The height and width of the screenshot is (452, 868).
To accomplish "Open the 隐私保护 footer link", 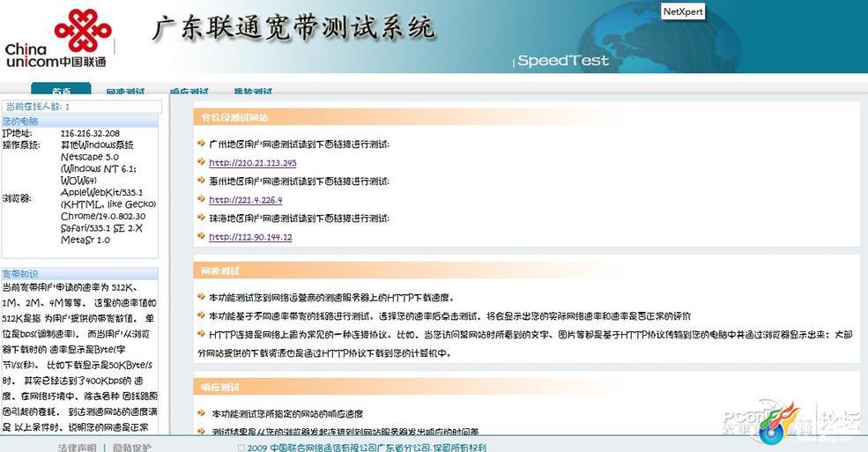I will point(131,447).
